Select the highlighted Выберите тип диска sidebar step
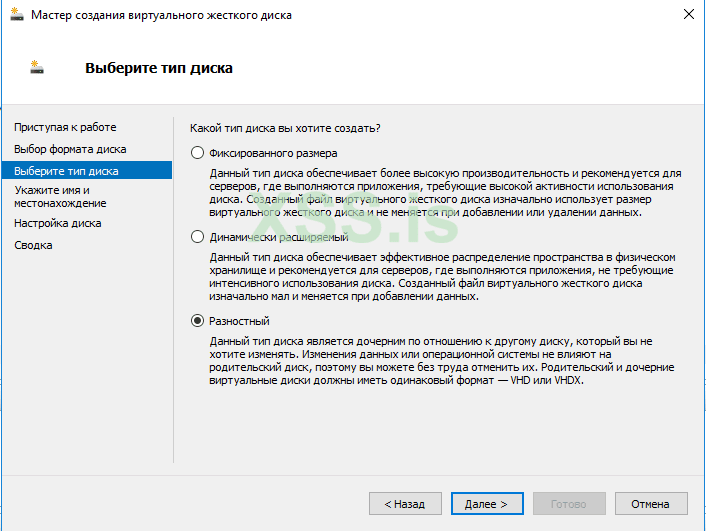Image resolution: width=706 pixels, height=531 pixels. point(66,171)
